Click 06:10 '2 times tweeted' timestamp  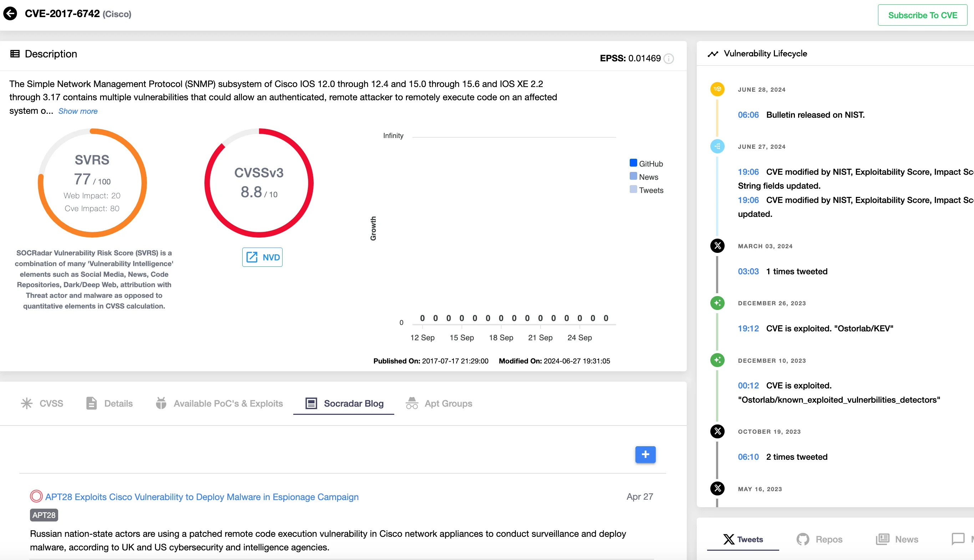tap(748, 457)
